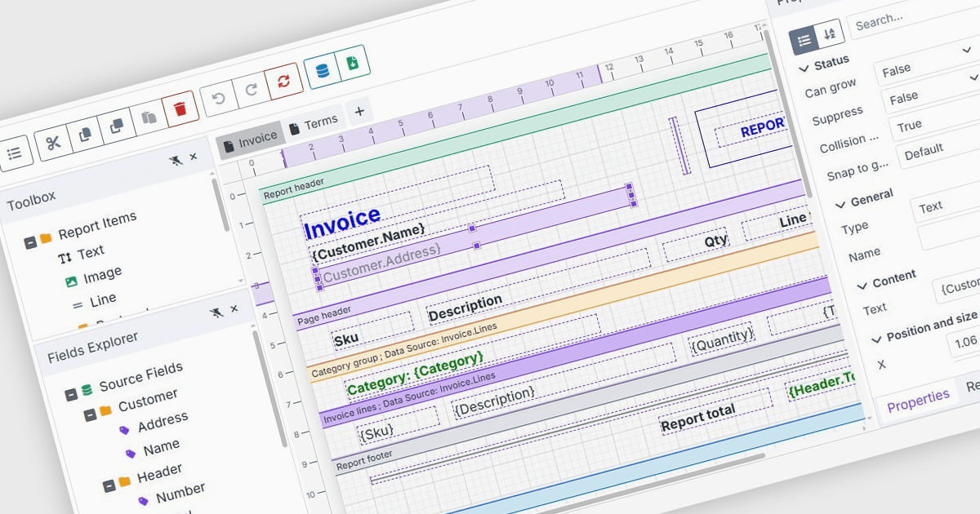Sort properties alphabetically
The height and width of the screenshot is (514, 980).
(x=830, y=33)
